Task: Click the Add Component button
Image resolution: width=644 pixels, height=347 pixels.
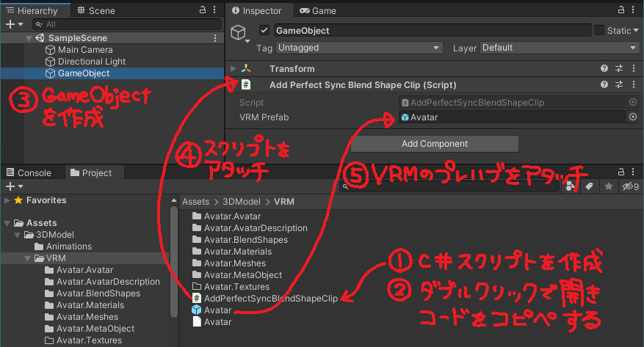Action: (x=435, y=144)
